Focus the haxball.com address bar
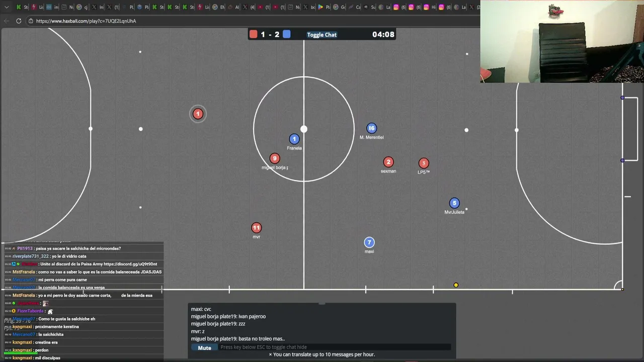The image size is (644, 362). (x=252, y=21)
